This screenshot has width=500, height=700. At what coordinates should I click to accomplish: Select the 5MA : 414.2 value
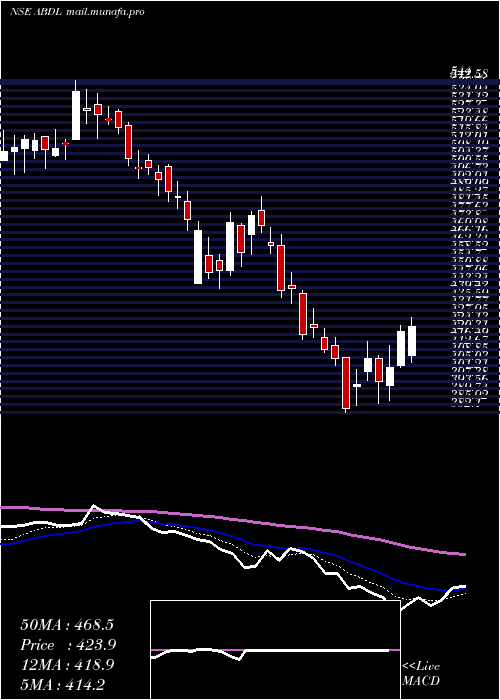click(62, 684)
